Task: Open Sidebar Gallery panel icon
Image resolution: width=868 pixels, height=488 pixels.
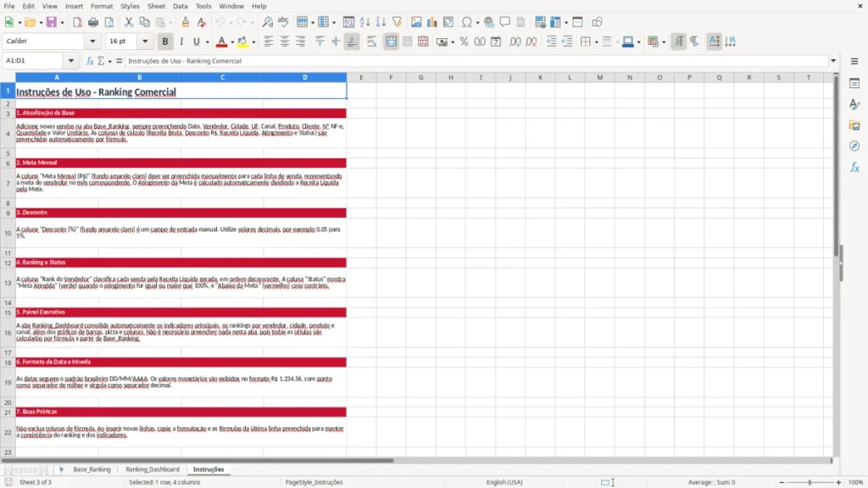Action: click(x=854, y=125)
